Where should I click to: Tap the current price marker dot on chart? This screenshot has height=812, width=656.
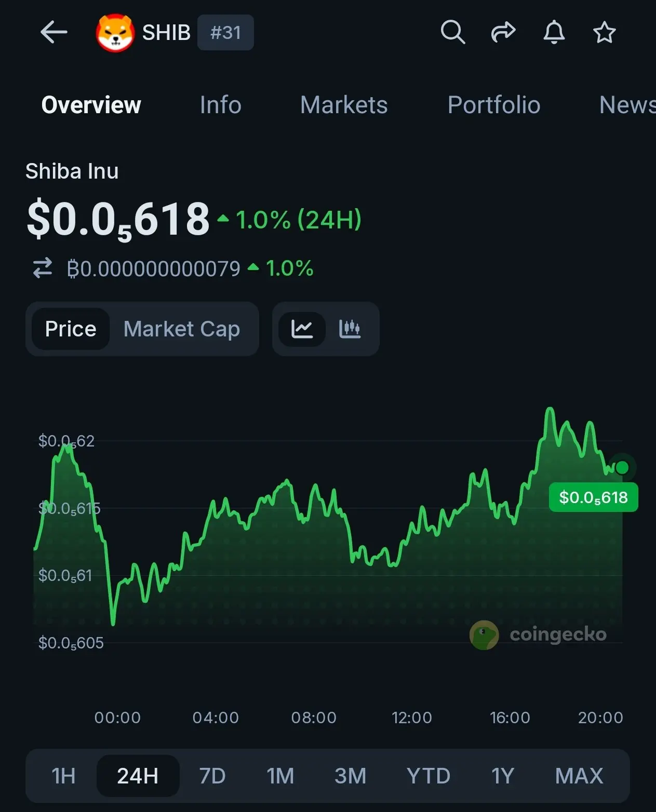[622, 468]
